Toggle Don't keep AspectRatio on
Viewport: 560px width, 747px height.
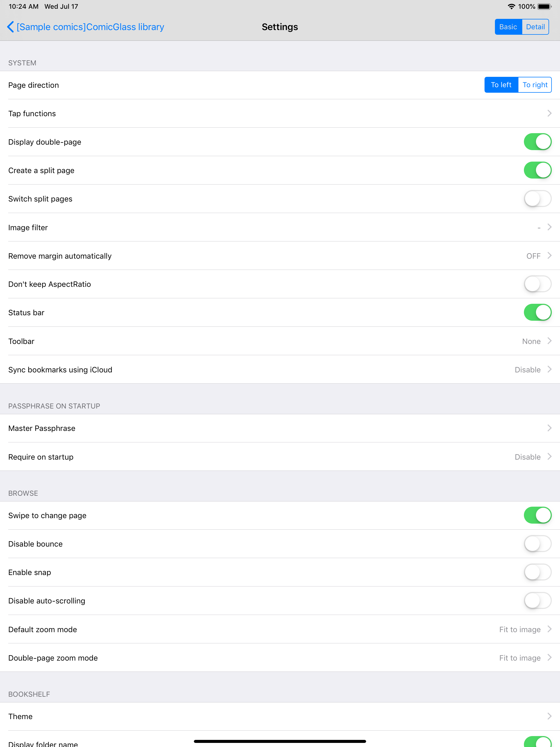click(x=537, y=284)
